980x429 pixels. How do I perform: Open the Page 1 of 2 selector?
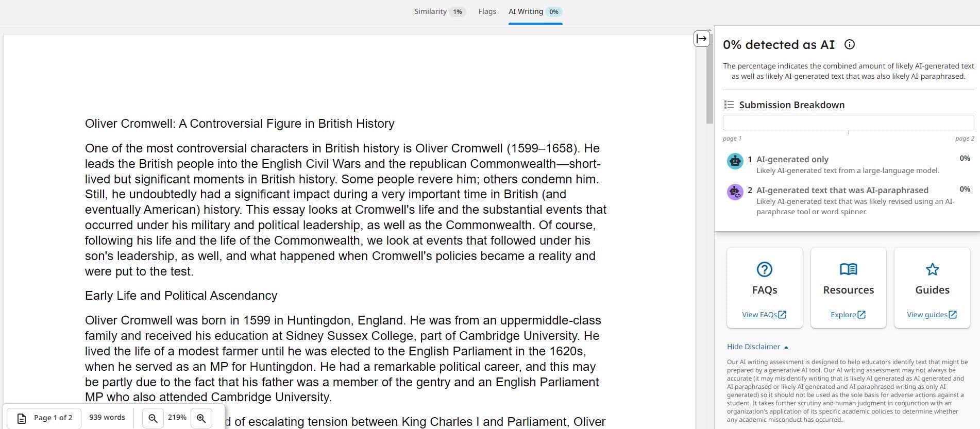point(45,418)
